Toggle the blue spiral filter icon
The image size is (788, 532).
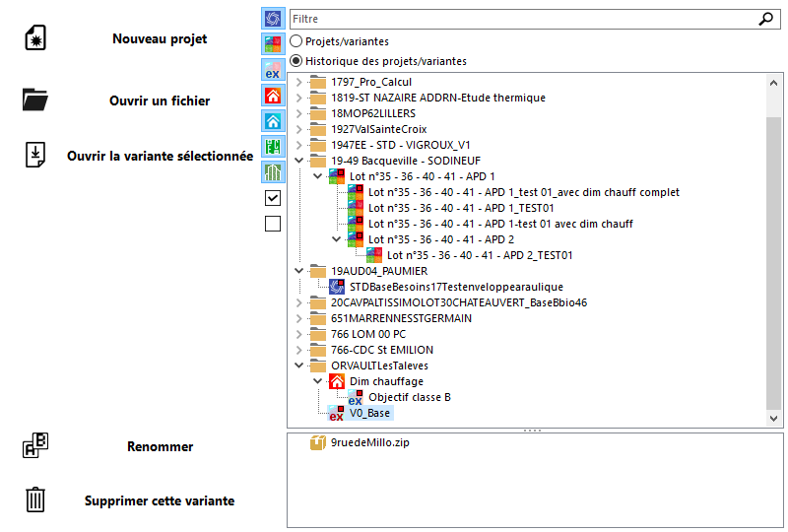(x=273, y=19)
